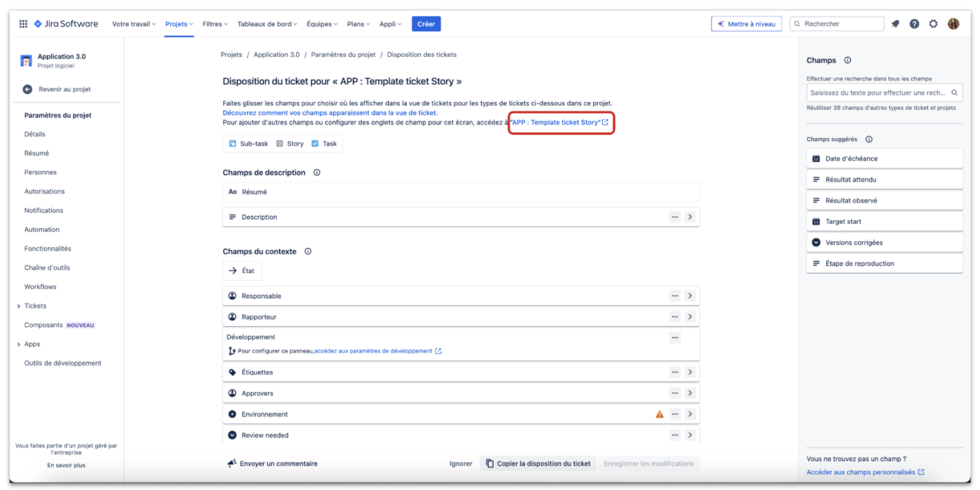Screen dimensions: 980x490
Task: Open the help question mark icon
Action: click(x=914, y=24)
